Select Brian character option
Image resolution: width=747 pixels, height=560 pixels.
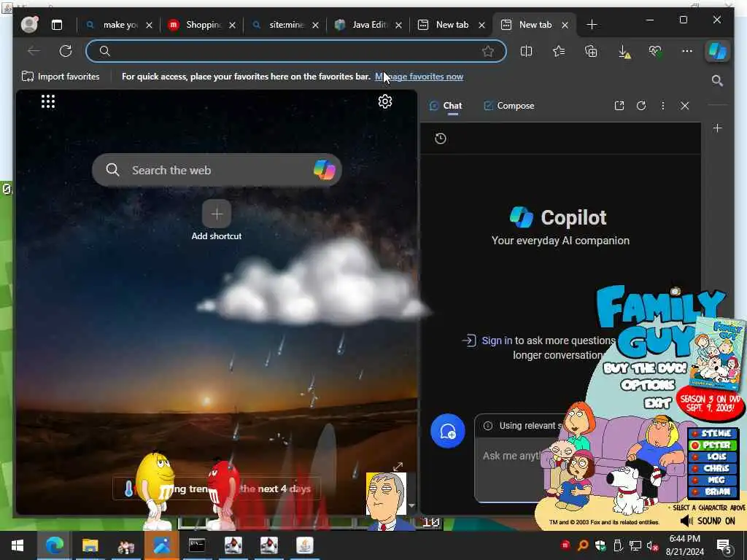coord(712,492)
